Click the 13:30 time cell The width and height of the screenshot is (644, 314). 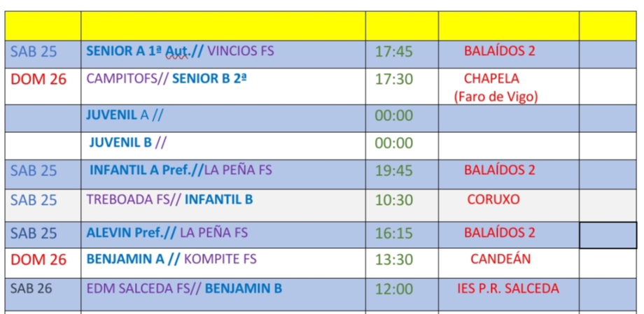pyautogui.click(x=394, y=259)
